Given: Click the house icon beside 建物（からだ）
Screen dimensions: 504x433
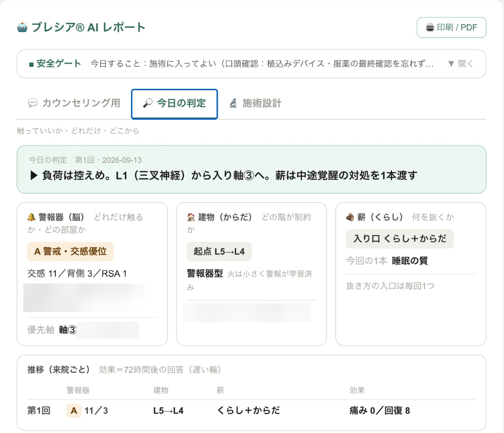Looking at the screenshot, I should point(191,217).
